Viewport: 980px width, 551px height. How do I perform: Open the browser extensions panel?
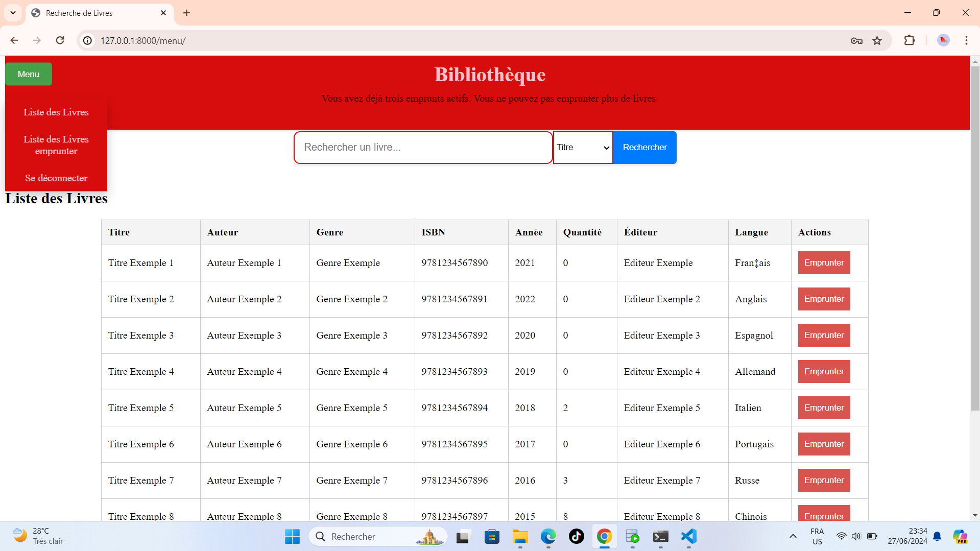[910, 40]
